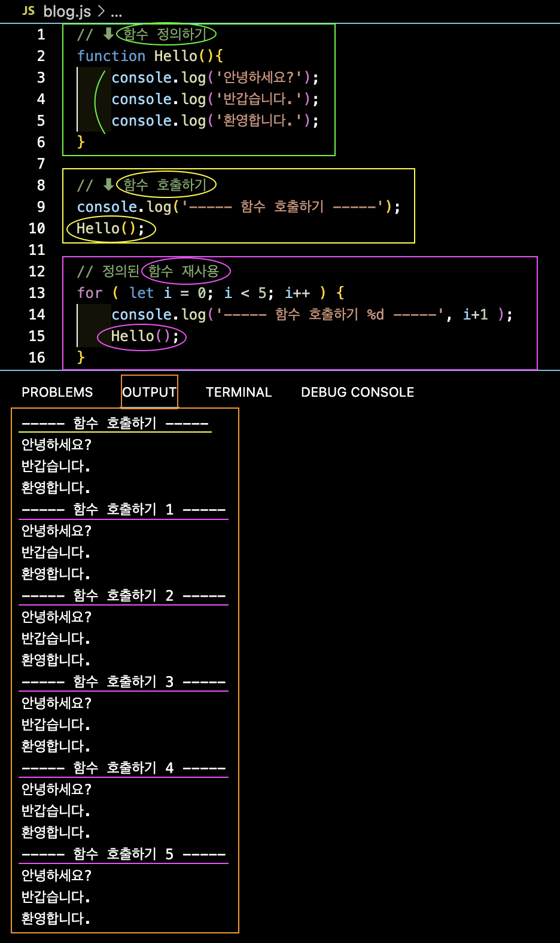Click output line '함수 호출하기 5'
Image resolution: width=560 pixels, height=943 pixels.
pos(124,854)
